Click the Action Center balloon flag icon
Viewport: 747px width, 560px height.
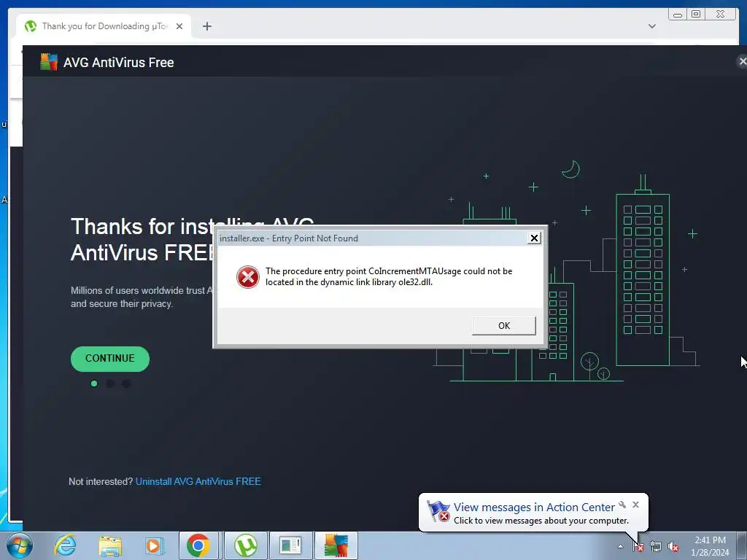pyautogui.click(x=438, y=511)
